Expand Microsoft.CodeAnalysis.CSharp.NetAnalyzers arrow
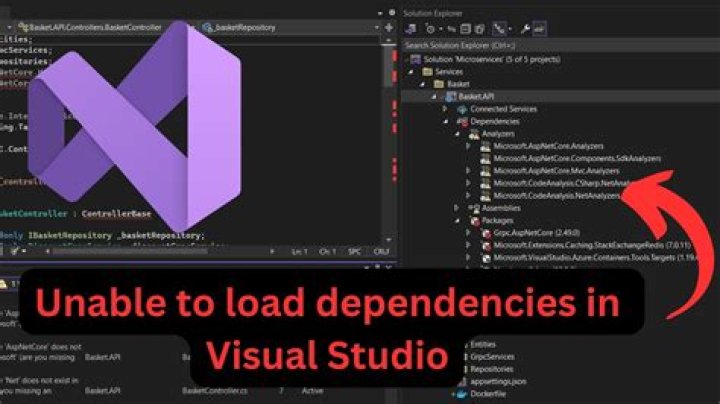 pyautogui.click(x=468, y=183)
